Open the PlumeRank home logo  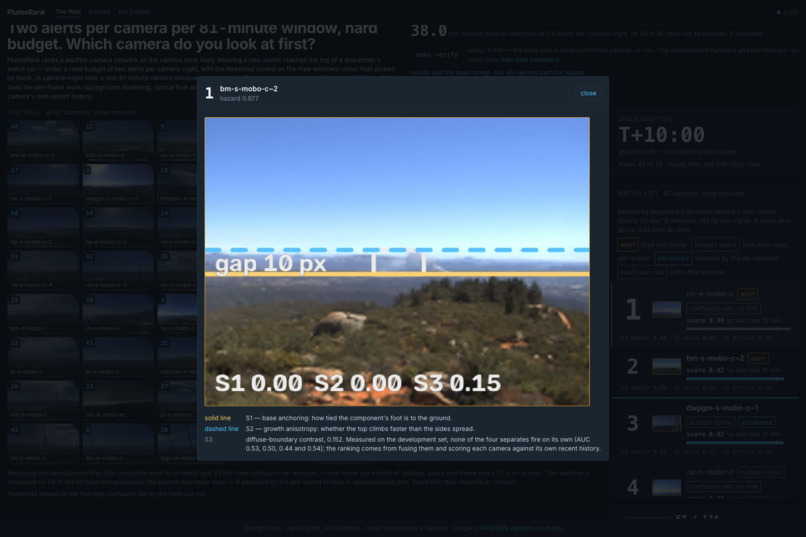[26, 12]
